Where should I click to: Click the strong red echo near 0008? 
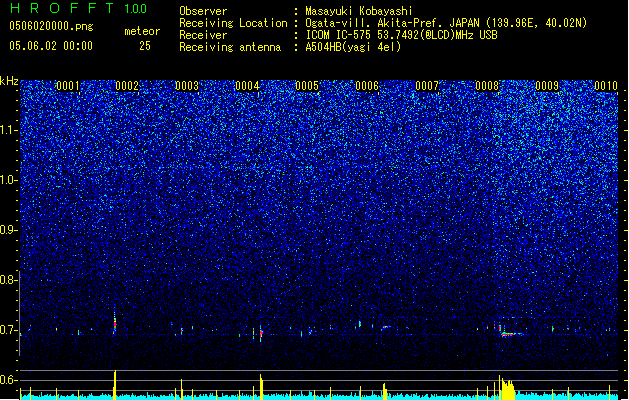click(508, 334)
